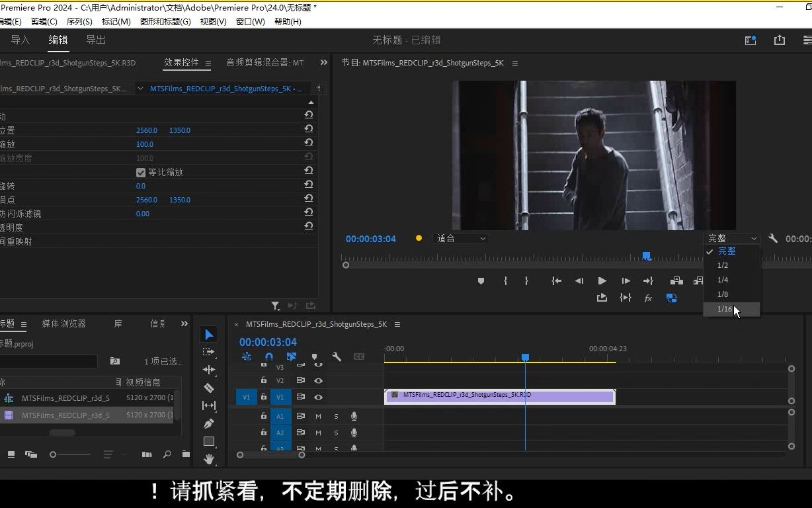Viewport: 812px width, 508px height.
Task: Go to In point
Action: pyautogui.click(x=557, y=281)
